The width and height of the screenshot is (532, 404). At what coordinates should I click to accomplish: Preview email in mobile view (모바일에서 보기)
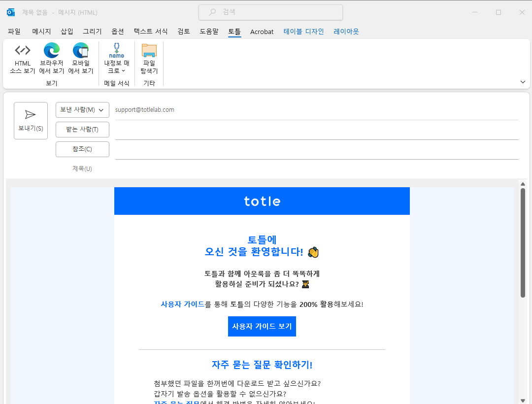coord(81,59)
